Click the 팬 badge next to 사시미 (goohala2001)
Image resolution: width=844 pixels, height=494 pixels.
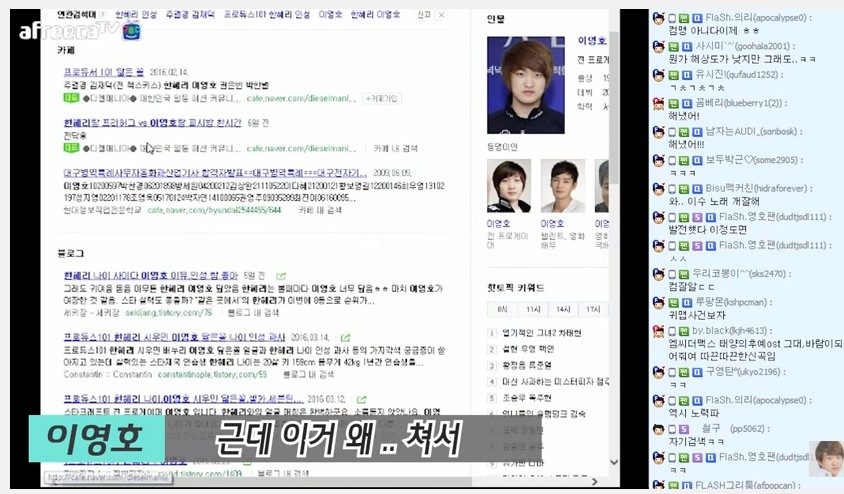pyautogui.click(x=673, y=47)
